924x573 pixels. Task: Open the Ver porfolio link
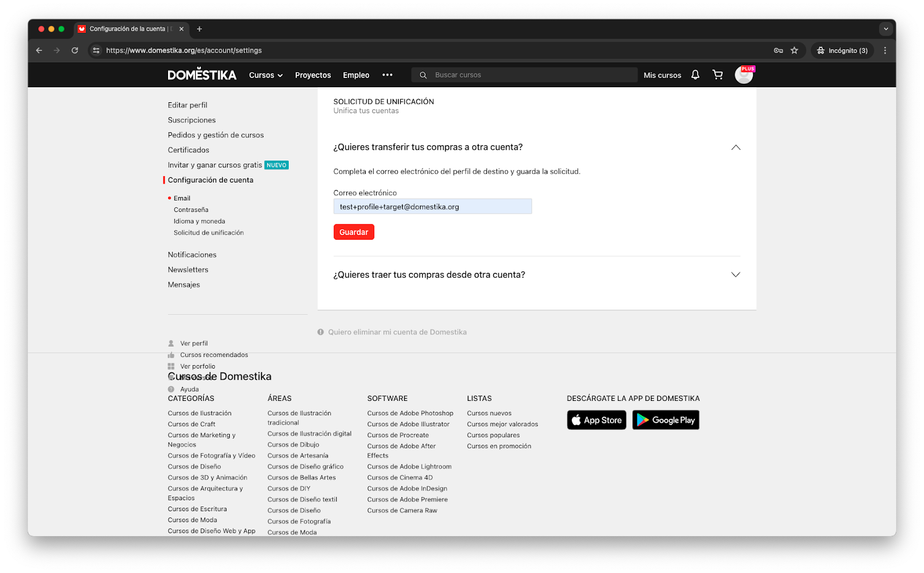pos(198,366)
